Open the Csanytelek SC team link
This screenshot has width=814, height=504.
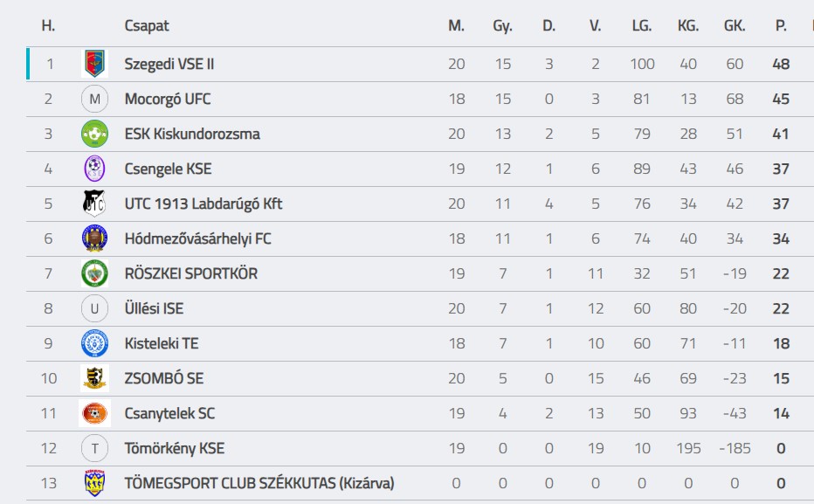(x=169, y=413)
